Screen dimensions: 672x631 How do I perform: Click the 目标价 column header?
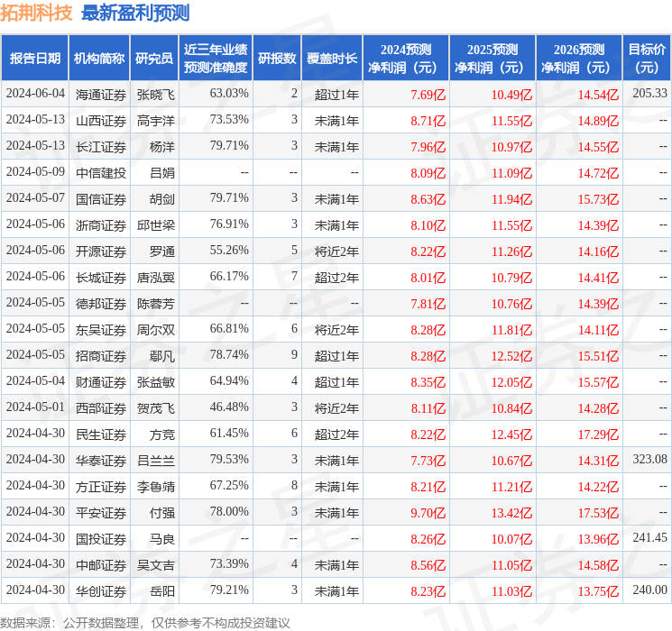click(x=647, y=59)
